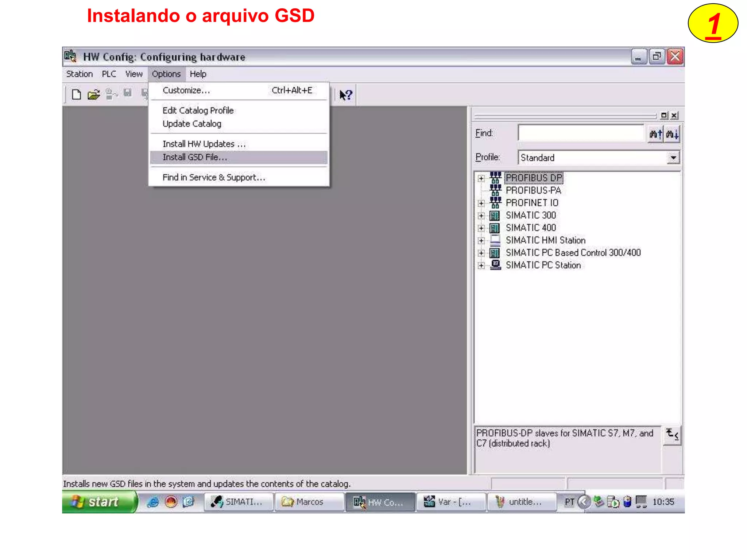This screenshot has height=560, width=747.
Task: Expand the SIMATIC HMI Station node
Action: pyautogui.click(x=481, y=241)
